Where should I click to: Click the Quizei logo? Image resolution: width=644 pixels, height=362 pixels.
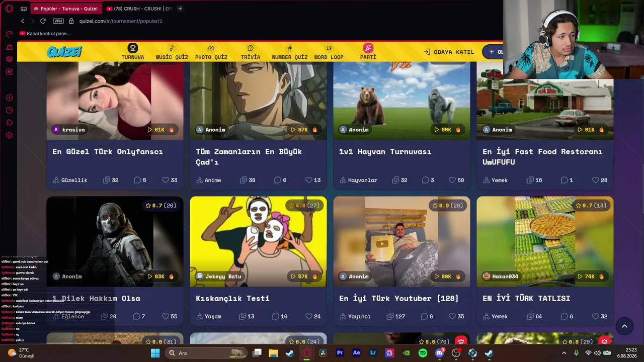click(64, 52)
